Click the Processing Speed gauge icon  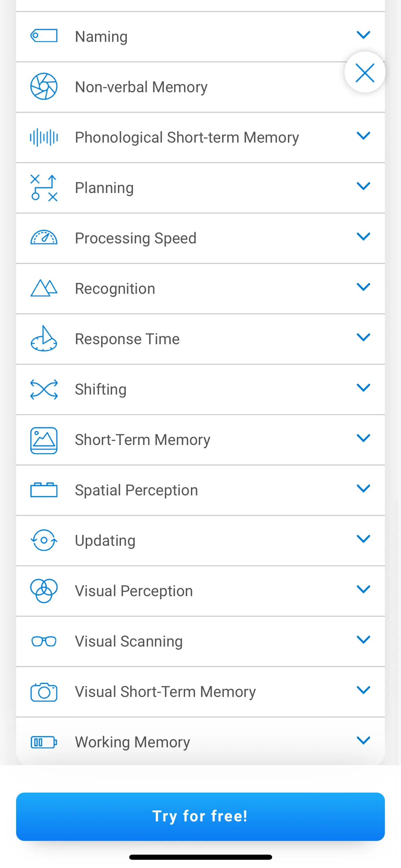(x=44, y=237)
